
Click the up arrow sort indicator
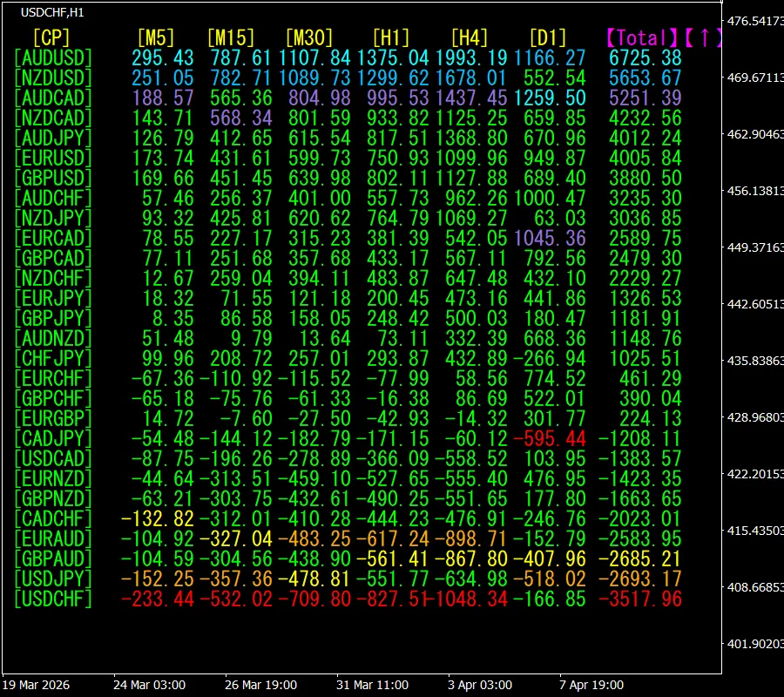click(702, 37)
